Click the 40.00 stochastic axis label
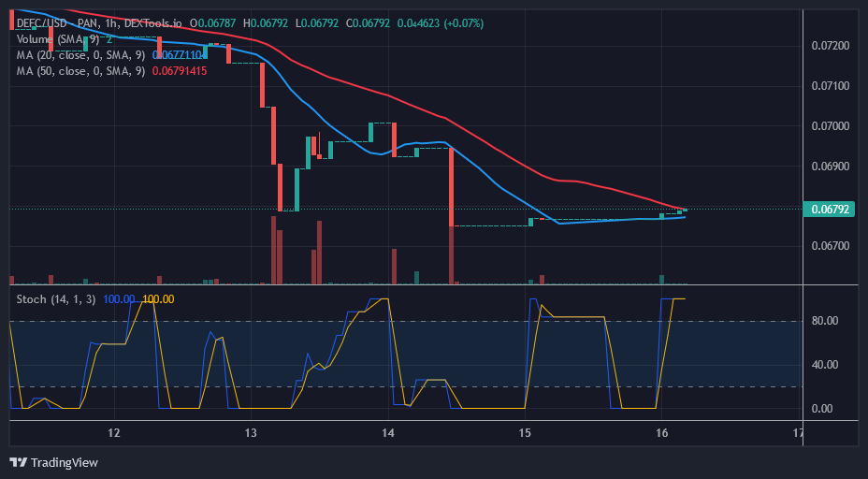This screenshot has width=868, height=479. [x=823, y=365]
